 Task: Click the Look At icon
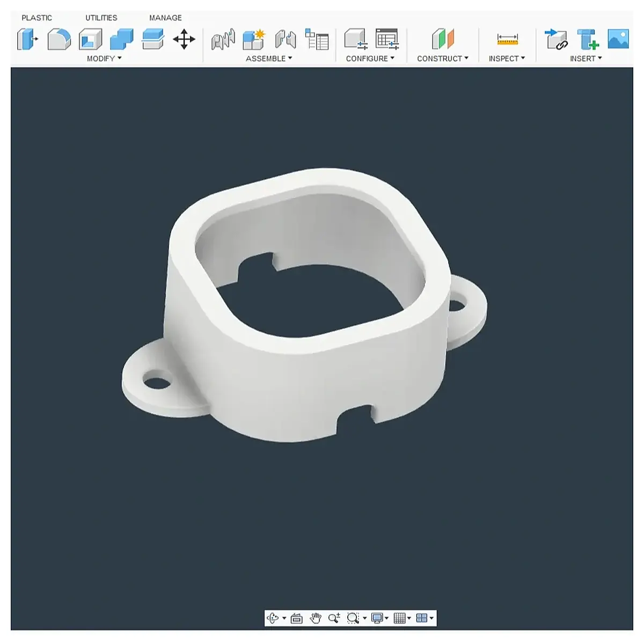pos(297,618)
